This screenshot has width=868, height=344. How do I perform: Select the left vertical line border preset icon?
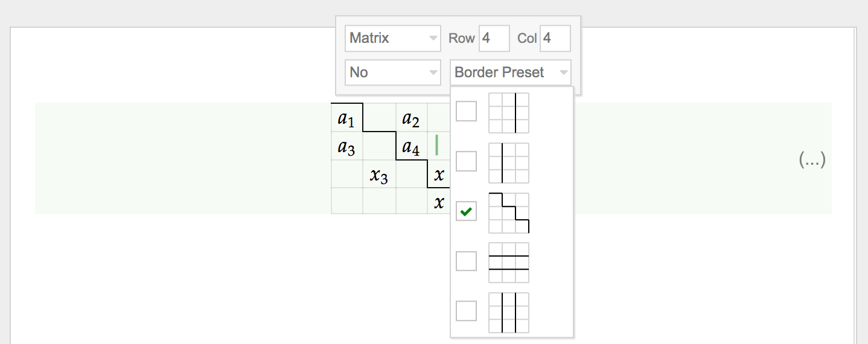(x=509, y=163)
